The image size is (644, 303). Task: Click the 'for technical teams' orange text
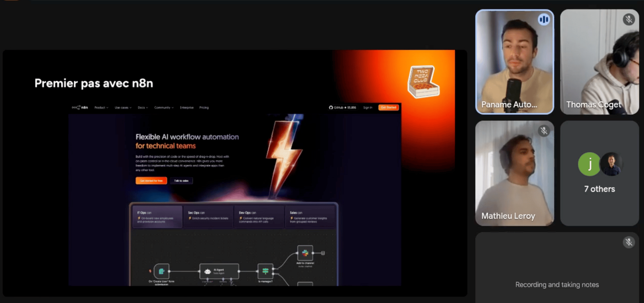(165, 146)
